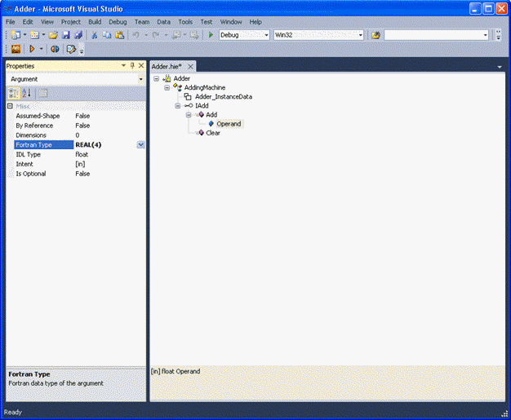This screenshot has height=420, width=511.
Task: Switch Properties to Categorized view
Action: point(13,94)
